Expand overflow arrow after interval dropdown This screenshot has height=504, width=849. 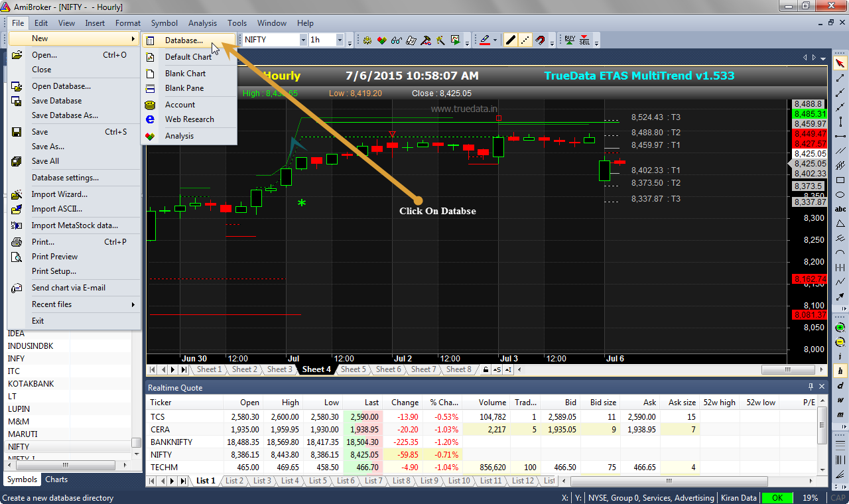coord(350,42)
